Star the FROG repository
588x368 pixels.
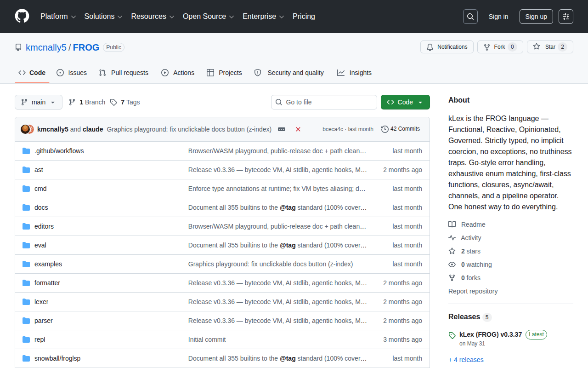point(550,47)
